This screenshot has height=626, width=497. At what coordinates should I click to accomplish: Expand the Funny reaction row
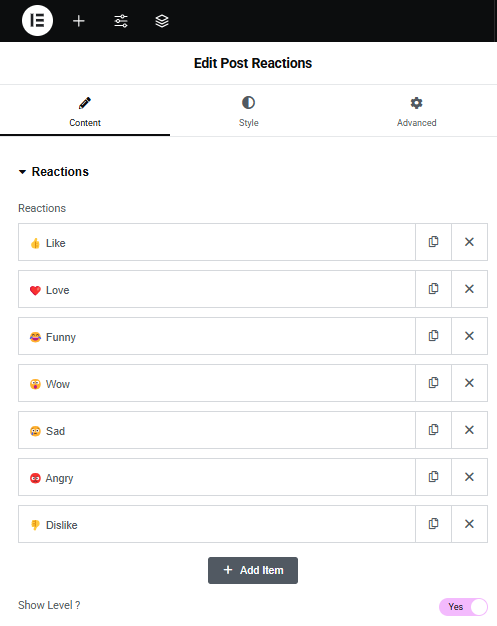(x=217, y=336)
